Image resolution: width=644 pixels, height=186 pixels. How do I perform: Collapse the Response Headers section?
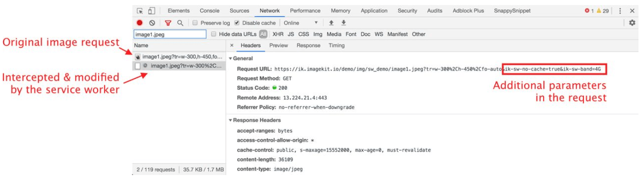point(231,120)
